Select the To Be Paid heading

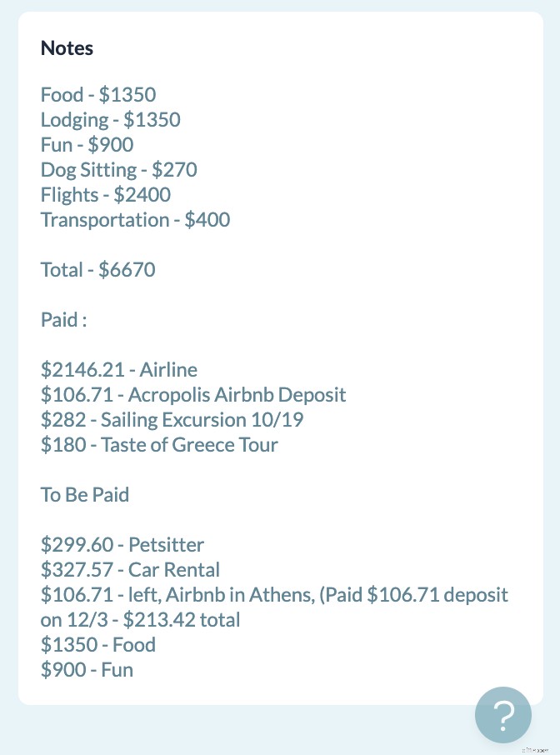(x=84, y=494)
